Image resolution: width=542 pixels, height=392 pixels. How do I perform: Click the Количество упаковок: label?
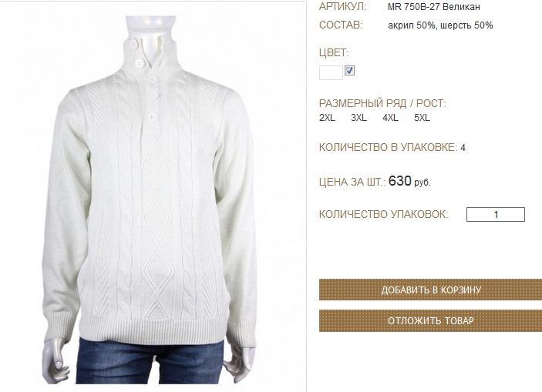coord(383,214)
